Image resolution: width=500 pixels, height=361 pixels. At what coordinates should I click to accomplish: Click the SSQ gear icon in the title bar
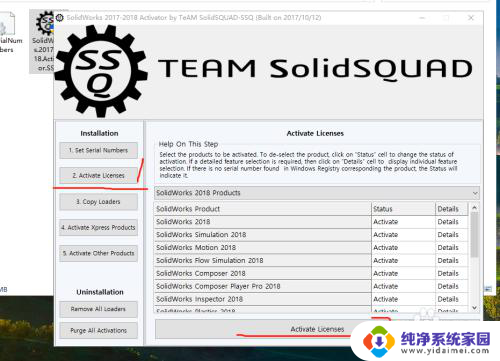pos(60,18)
